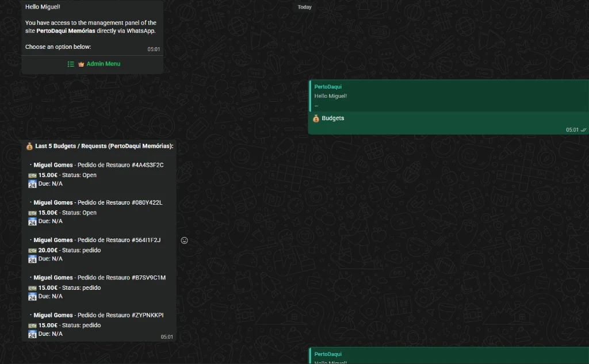
Task: Click 'Miguel Gomes' on order #564I1F2J
Action: point(53,240)
